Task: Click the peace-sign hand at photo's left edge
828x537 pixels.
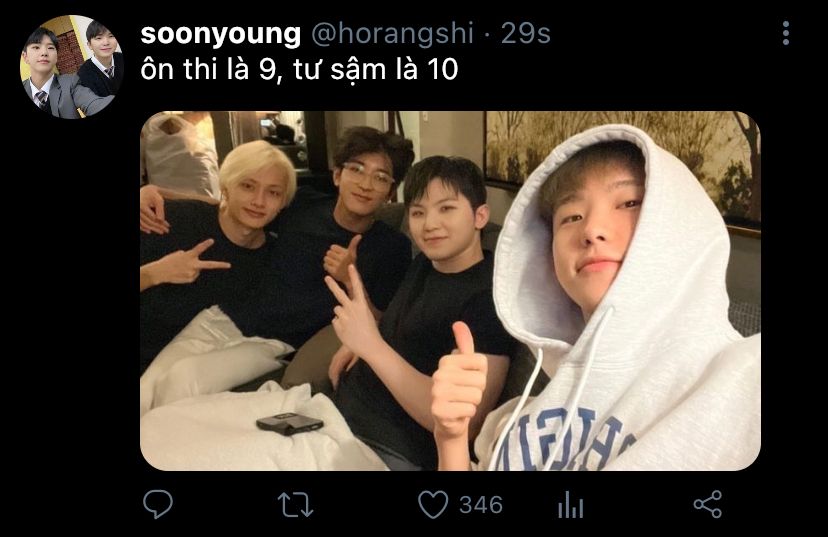Action: click(185, 267)
